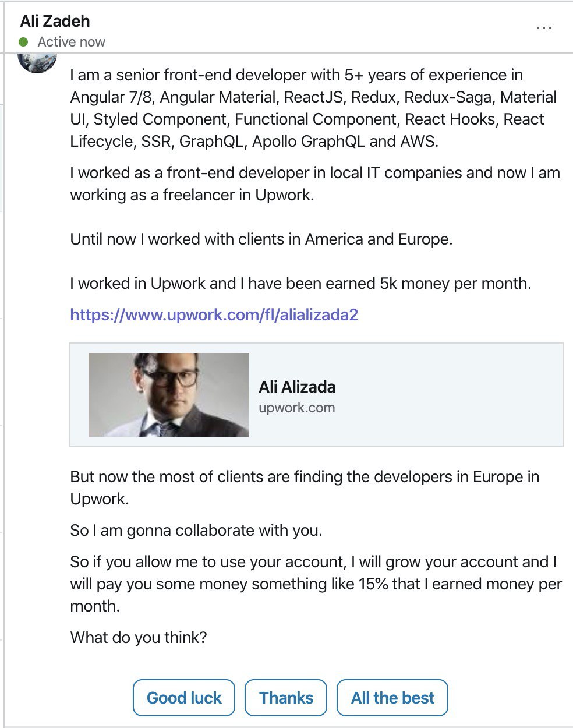Viewport: 573px width, 728px height.
Task: Send the Good luck quick reply
Action: pyautogui.click(x=184, y=698)
